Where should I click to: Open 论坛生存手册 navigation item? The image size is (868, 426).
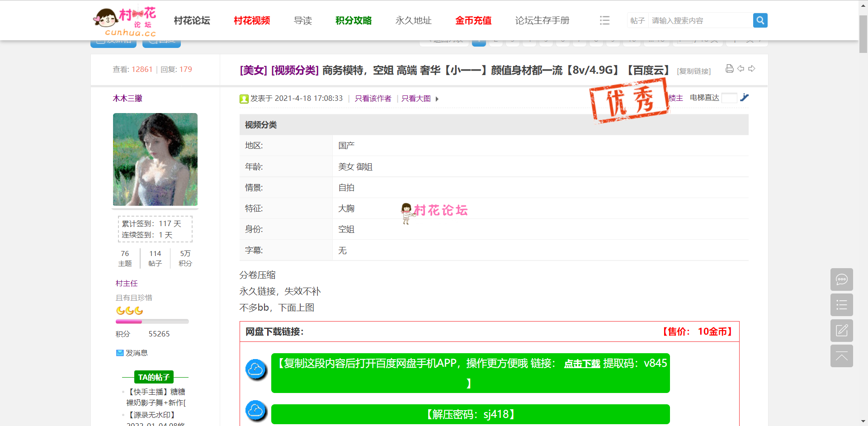(542, 20)
